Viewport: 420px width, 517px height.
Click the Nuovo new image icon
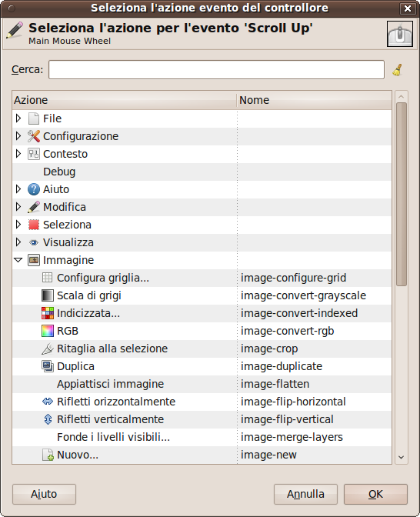48,455
